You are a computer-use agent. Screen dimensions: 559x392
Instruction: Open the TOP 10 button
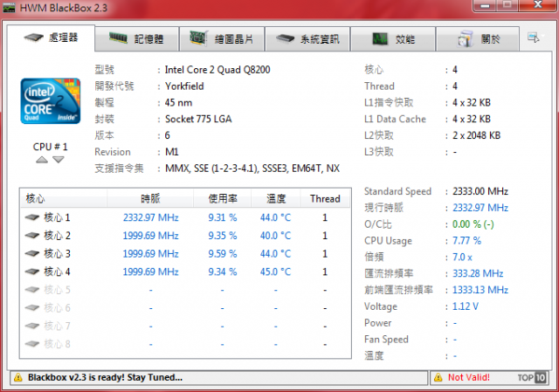[x=532, y=377]
